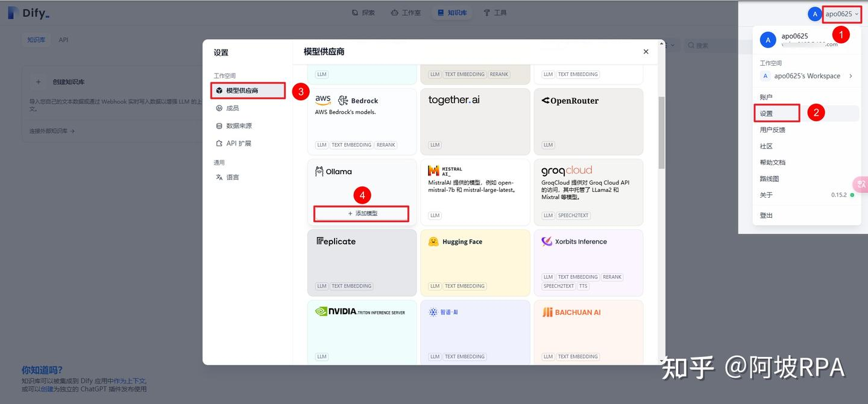This screenshot has width=868, height=404.
Task: Click the 搜索 search field behind dialog
Action: [x=717, y=45]
